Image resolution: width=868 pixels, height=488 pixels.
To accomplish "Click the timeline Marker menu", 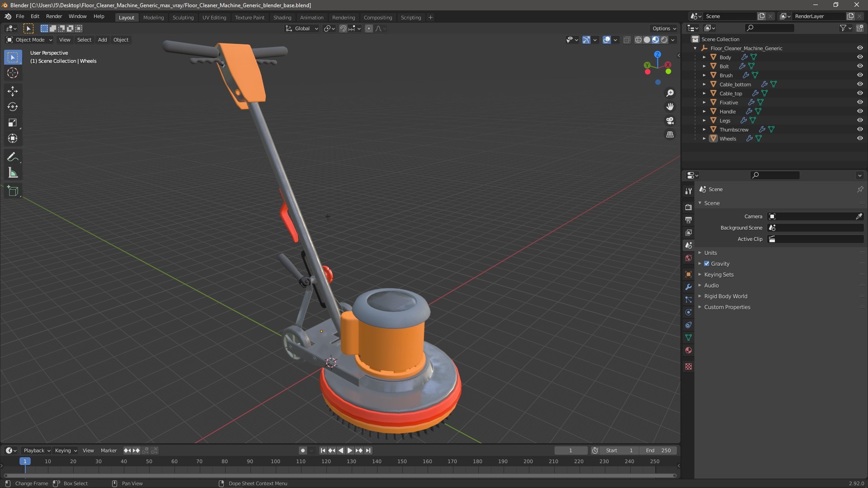I will coord(108,450).
